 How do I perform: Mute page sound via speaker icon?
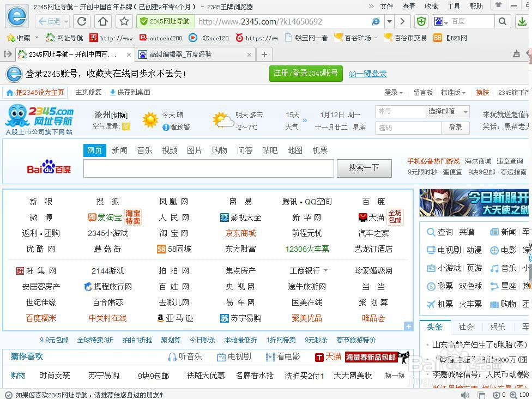[465, 394]
